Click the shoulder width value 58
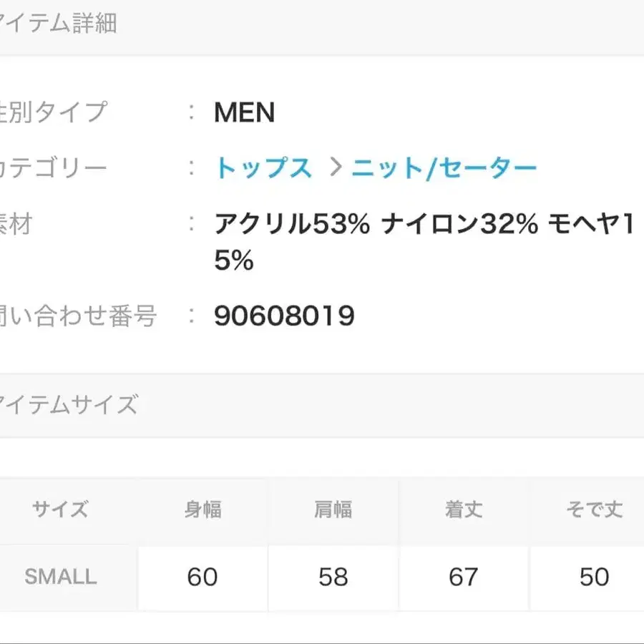This screenshot has height=644, width=644. coord(333,577)
